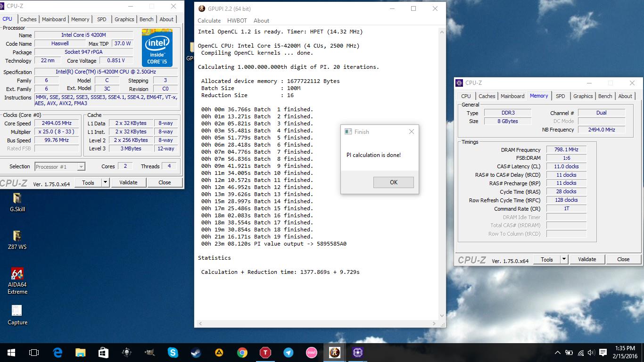Open the Wi-Fi network tray icon
The width and height of the screenshot is (644, 362).
[x=581, y=353]
